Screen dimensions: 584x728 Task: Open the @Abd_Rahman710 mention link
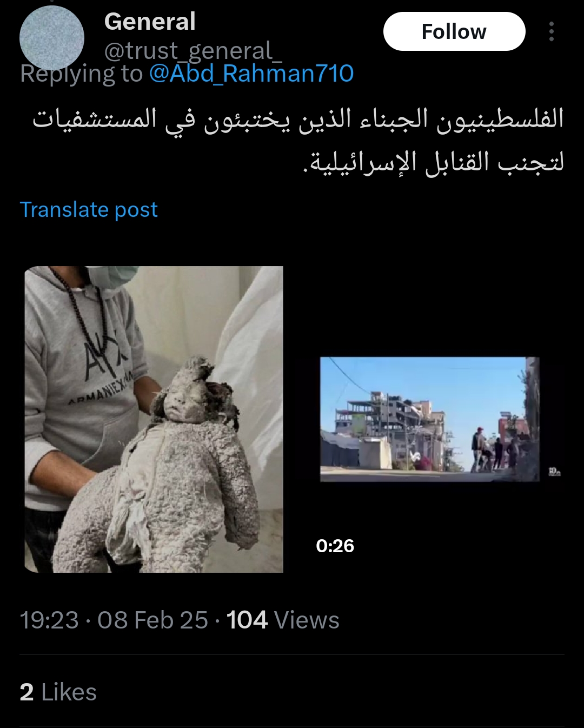251,74
